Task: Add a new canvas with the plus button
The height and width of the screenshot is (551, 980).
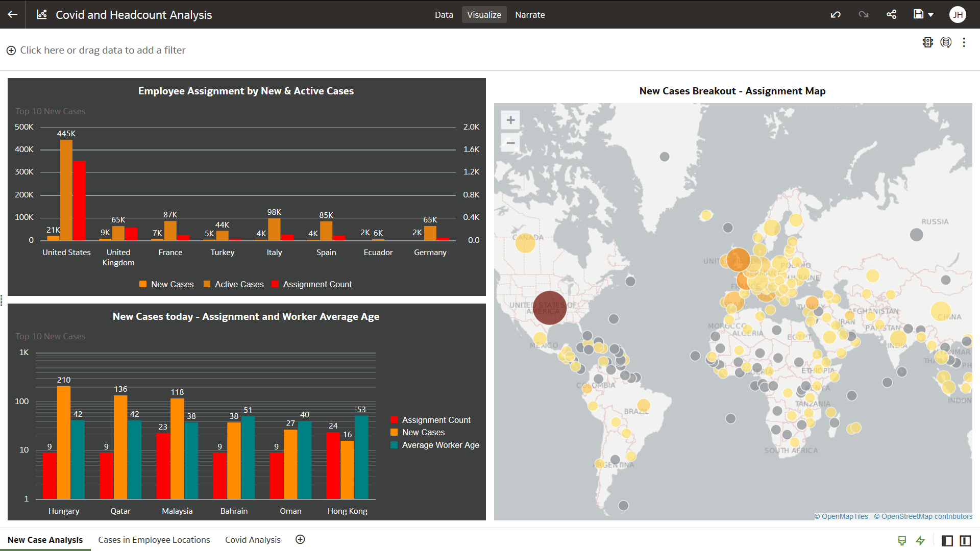Action: point(300,539)
